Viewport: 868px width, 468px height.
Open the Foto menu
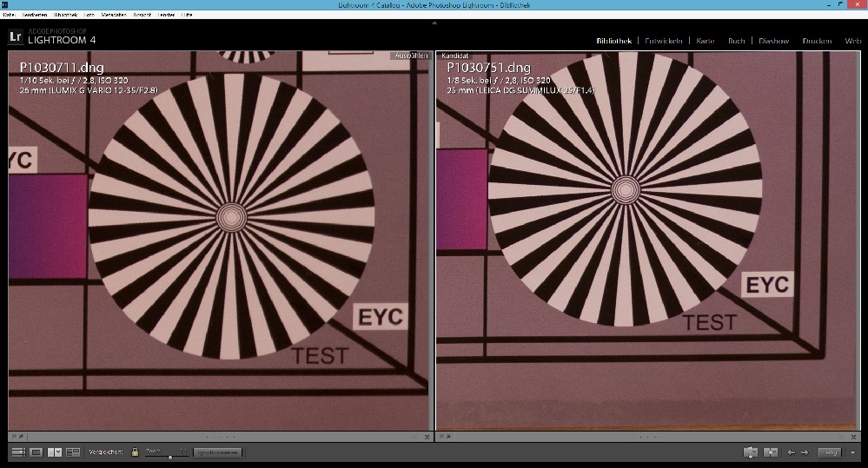coord(89,15)
